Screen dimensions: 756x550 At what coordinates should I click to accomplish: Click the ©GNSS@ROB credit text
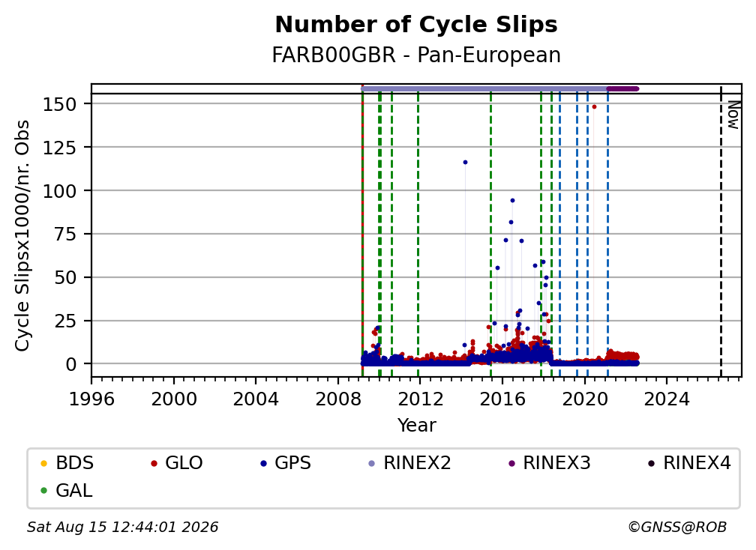click(677, 527)
